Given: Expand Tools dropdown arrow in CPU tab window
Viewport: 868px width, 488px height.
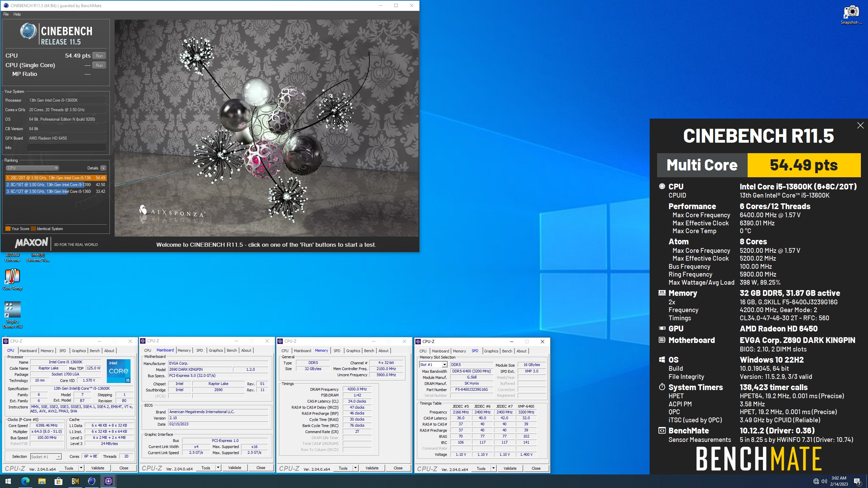Looking at the screenshot, I should [81, 468].
